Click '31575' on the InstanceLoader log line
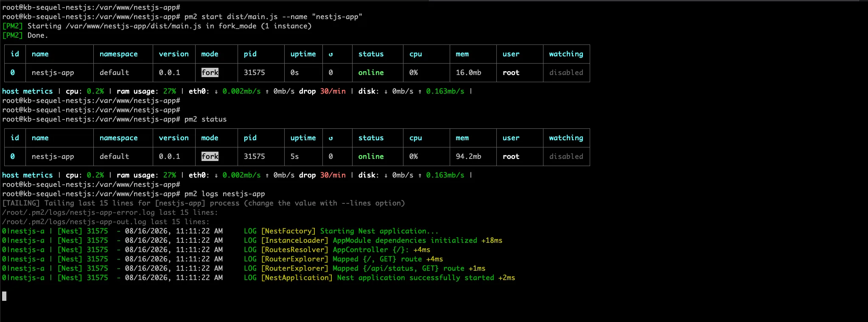The image size is (868, 322). tap(98, 240)
